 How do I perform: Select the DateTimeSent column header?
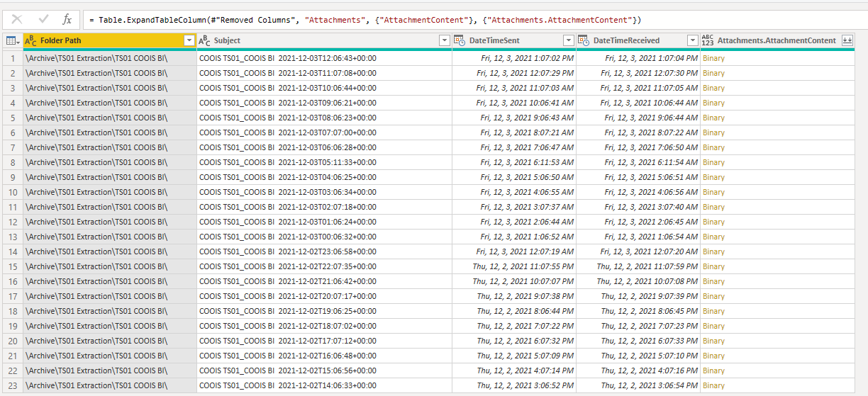[514, 41]
